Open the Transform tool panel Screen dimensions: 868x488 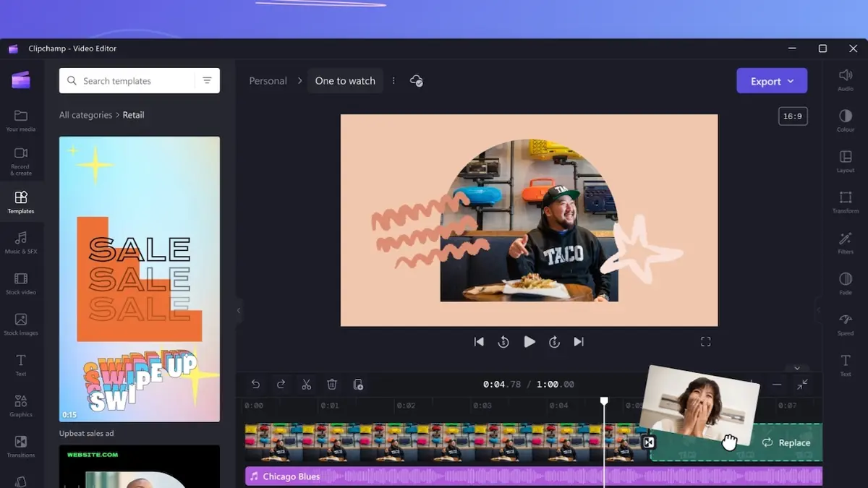(845, 202)
